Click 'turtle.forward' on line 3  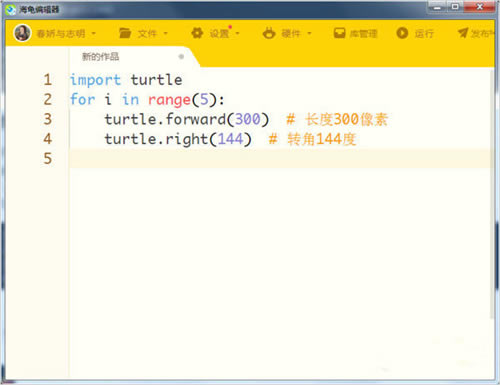point(165,119)
